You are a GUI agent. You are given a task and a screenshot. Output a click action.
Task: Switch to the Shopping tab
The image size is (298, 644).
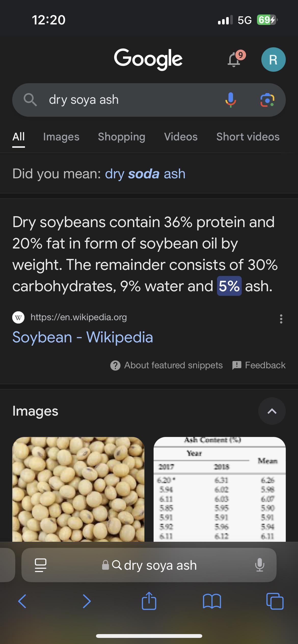point(121,137)
